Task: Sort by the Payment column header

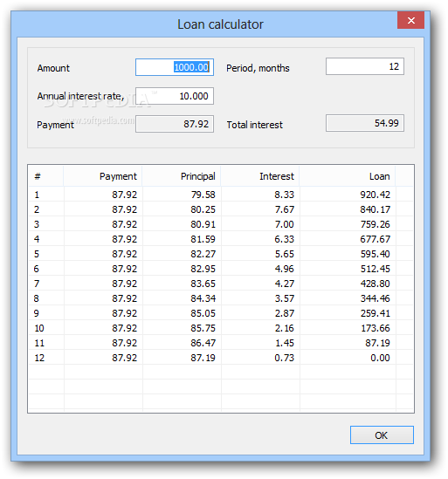Action: coord(103,176)
